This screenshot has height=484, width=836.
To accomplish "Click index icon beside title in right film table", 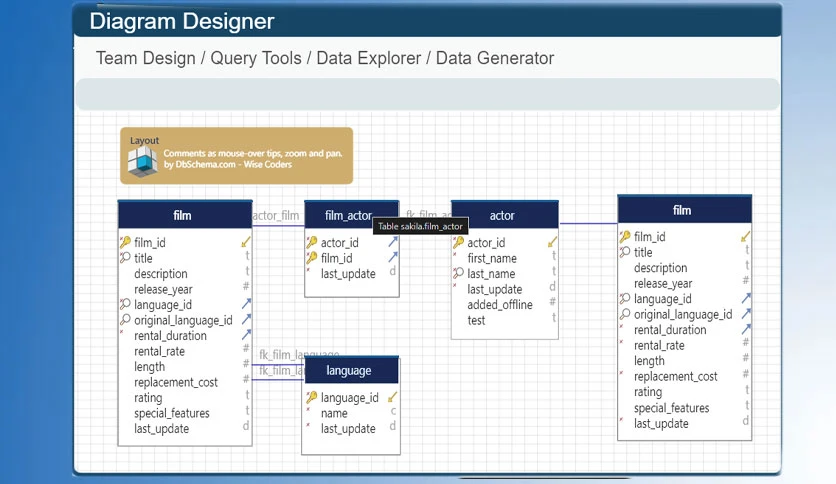I will (x=625, y=252).
